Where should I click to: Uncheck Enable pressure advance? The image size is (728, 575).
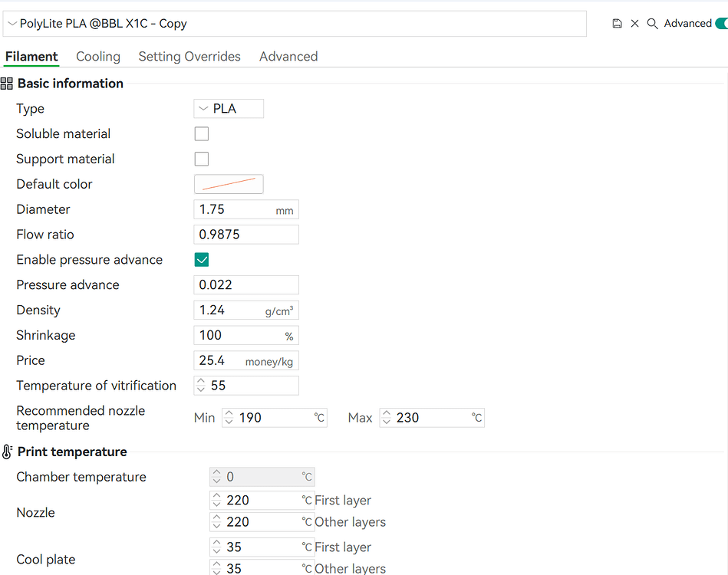(202, 259)
